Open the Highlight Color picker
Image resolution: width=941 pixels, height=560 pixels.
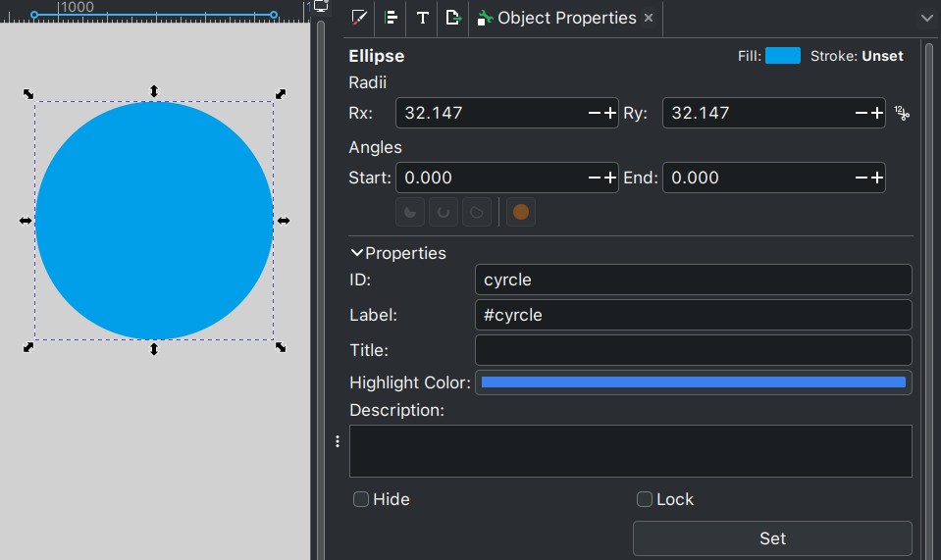(693, 382)
